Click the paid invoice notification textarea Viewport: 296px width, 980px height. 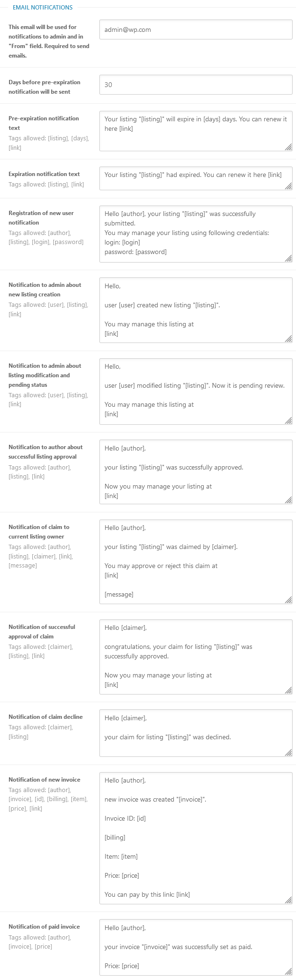pos(196,948)
